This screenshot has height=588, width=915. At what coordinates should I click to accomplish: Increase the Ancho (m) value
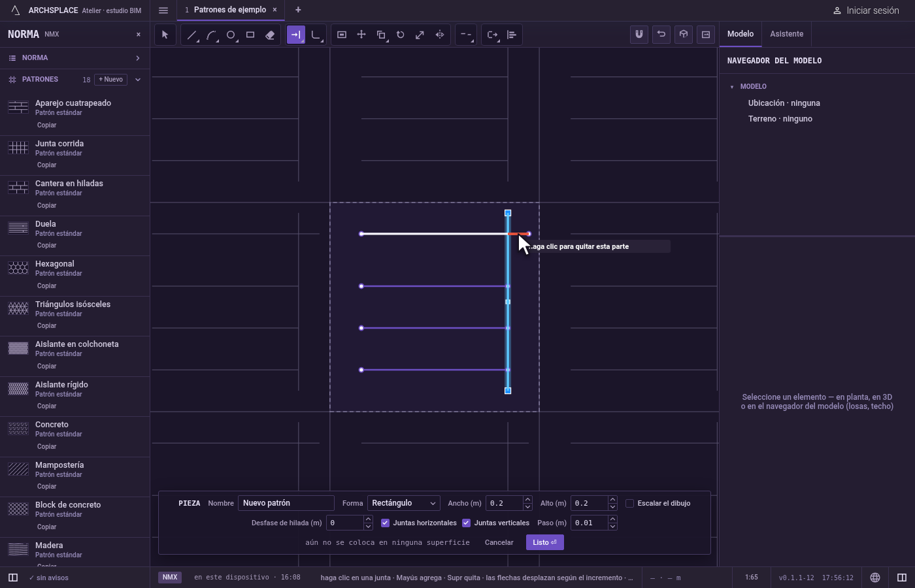click(527, 500)
